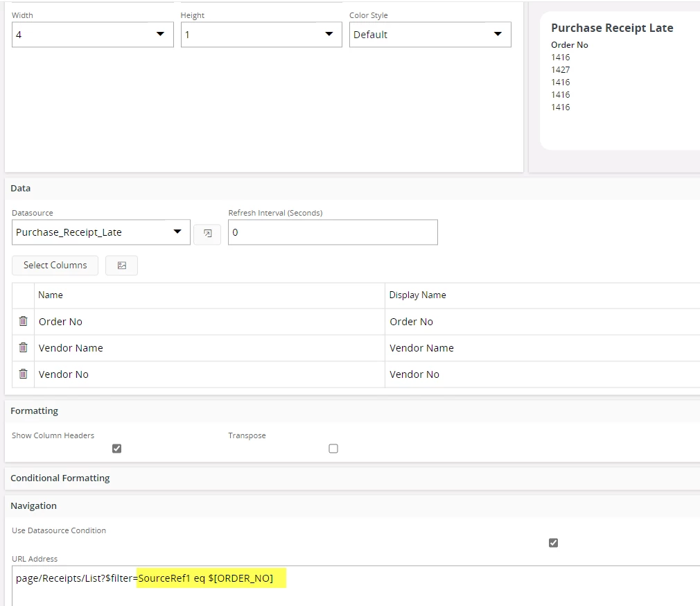This screenshot has width=700, height=606.
Task: Click the Select Columns button
Action: (55, 265)
